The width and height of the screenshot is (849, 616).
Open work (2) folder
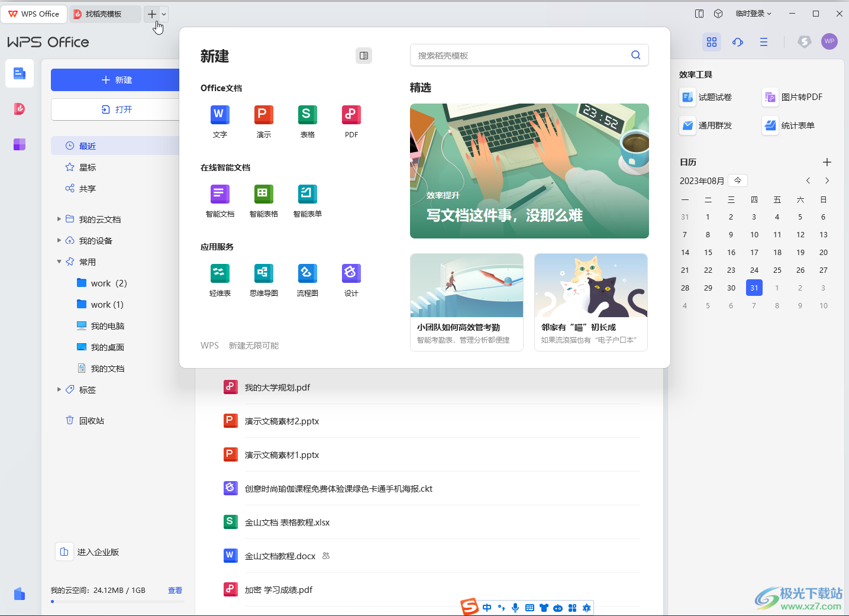[x=102, y=283]
